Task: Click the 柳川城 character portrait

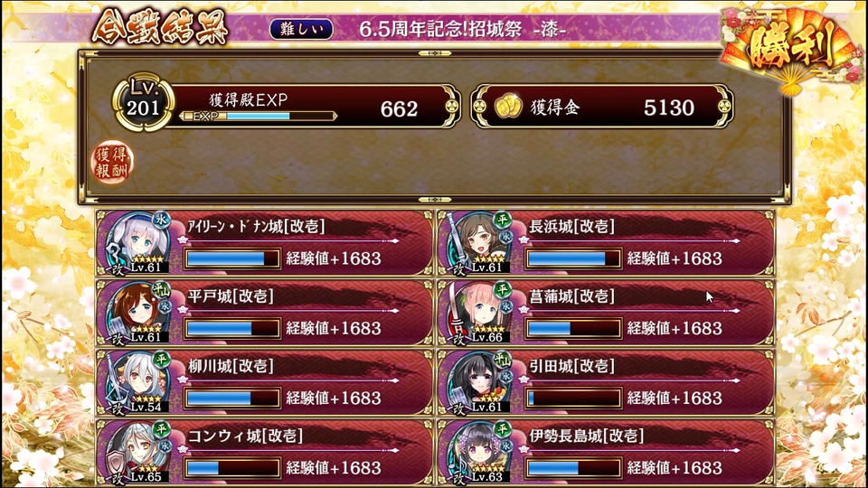Action: tap(137, 383)
